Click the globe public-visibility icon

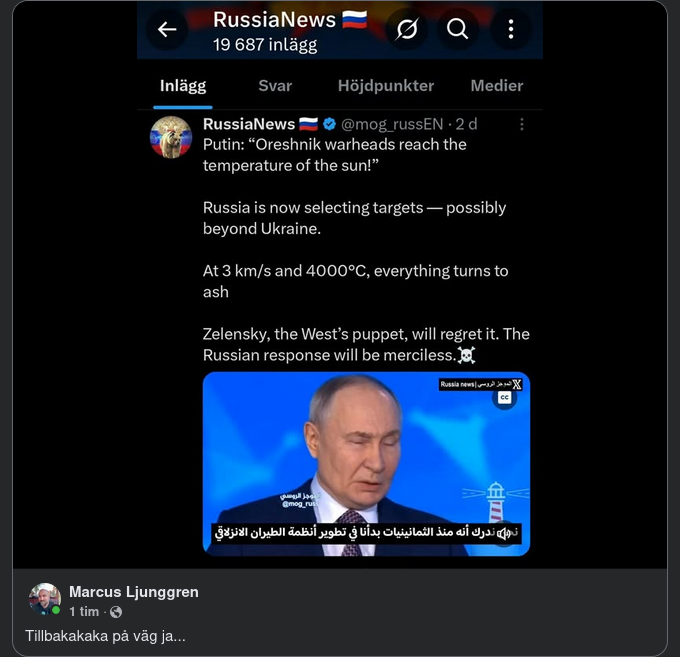pyautogui.click(x=116, y=612)
